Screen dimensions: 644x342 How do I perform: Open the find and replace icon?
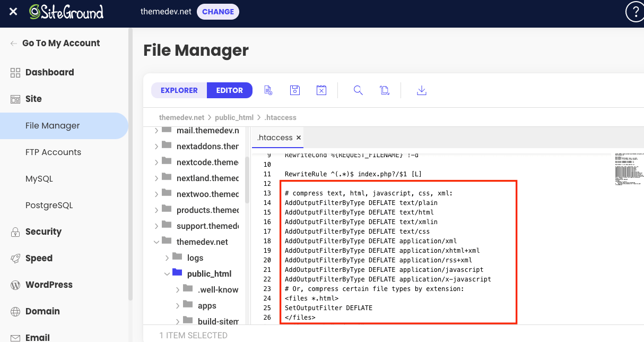(385, 90)
